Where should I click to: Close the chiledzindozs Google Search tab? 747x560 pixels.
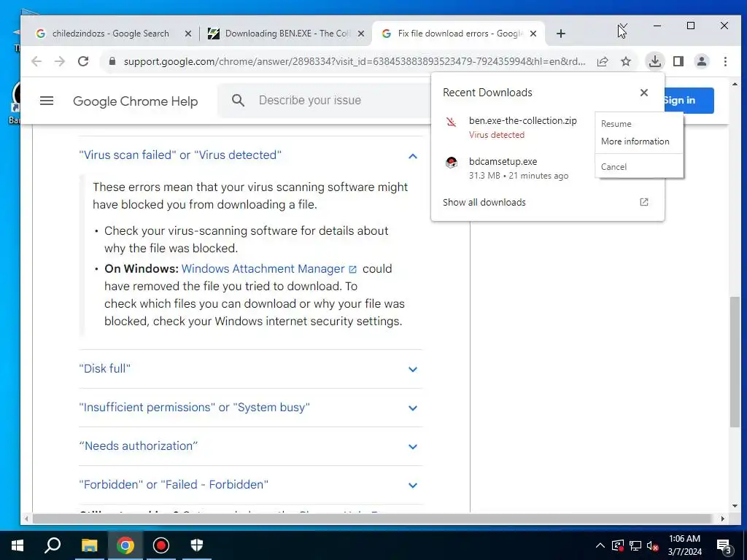click(x=188, y=34)
